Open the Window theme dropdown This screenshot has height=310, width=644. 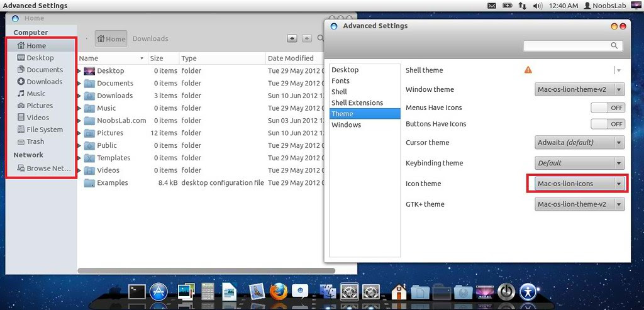pyautogui.click(x=579, y=89)
